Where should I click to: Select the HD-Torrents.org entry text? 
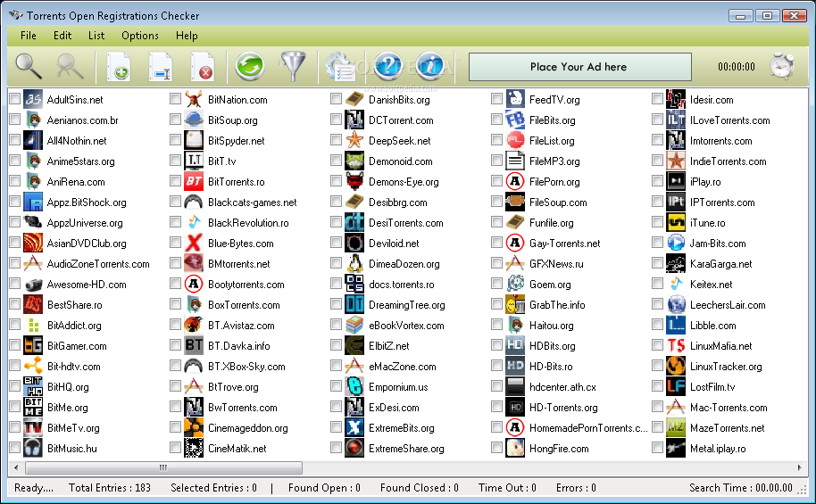tap(563, 408)
